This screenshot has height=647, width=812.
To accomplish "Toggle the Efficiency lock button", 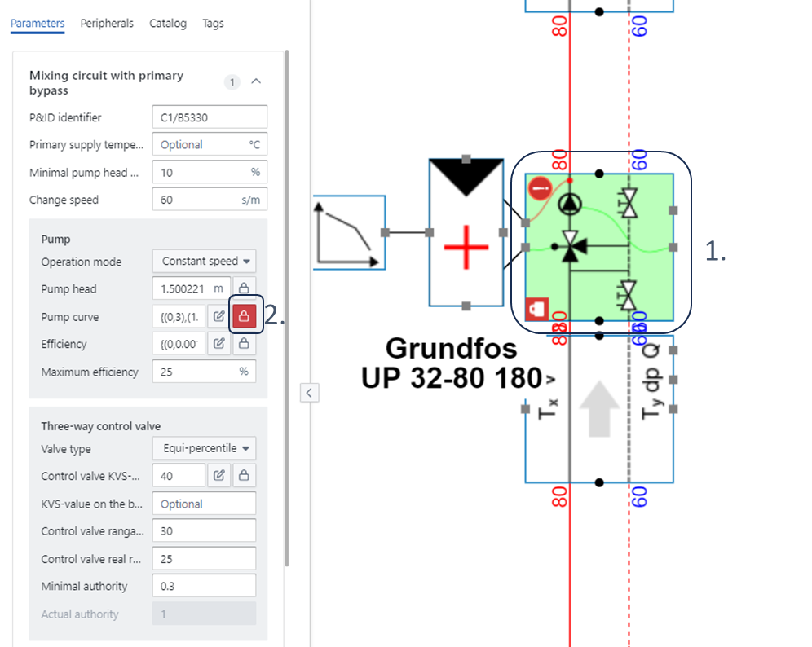I will tap(244, 344).
